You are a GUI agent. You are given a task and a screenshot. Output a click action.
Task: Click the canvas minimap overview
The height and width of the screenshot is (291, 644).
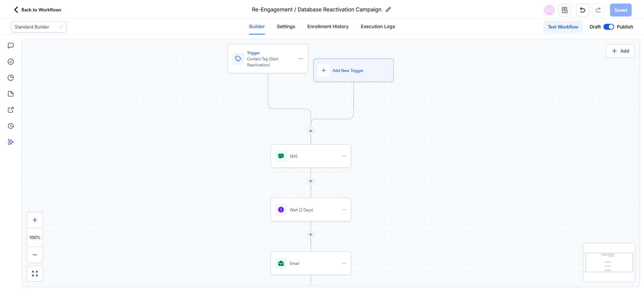click(609, 263)
